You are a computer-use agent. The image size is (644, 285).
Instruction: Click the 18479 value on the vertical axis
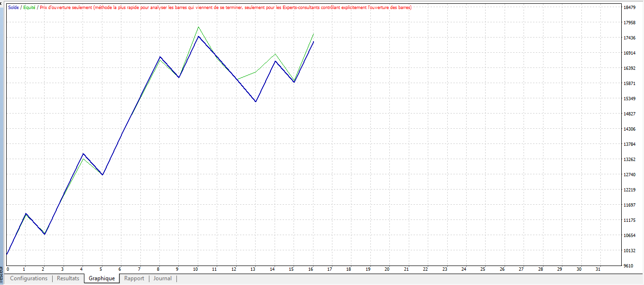coord(629,8)
